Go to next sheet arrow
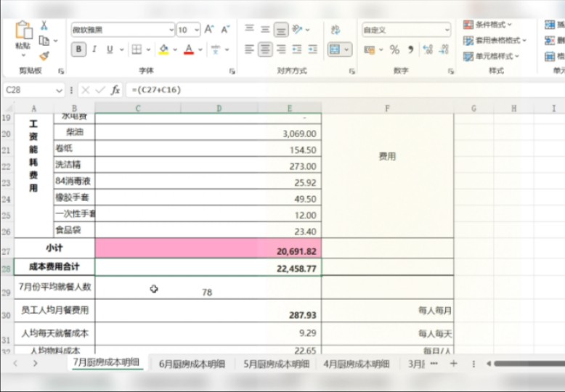The height and width of the screenshot is (392, 565). (35, 363)
